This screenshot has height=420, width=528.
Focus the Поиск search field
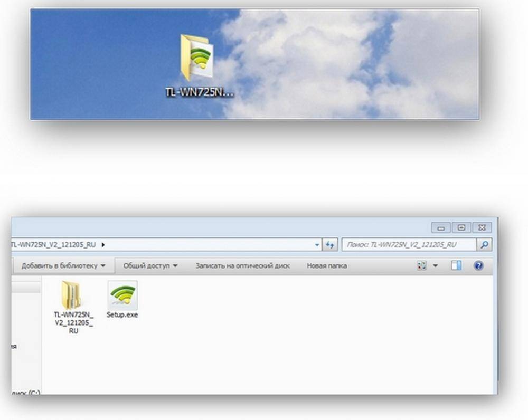409,245
